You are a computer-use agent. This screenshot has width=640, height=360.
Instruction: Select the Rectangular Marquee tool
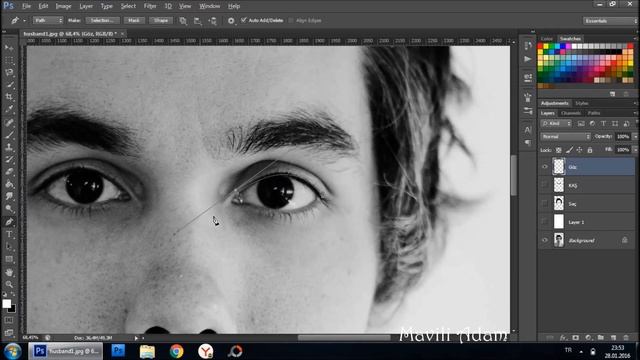click(x=9, y=60)
